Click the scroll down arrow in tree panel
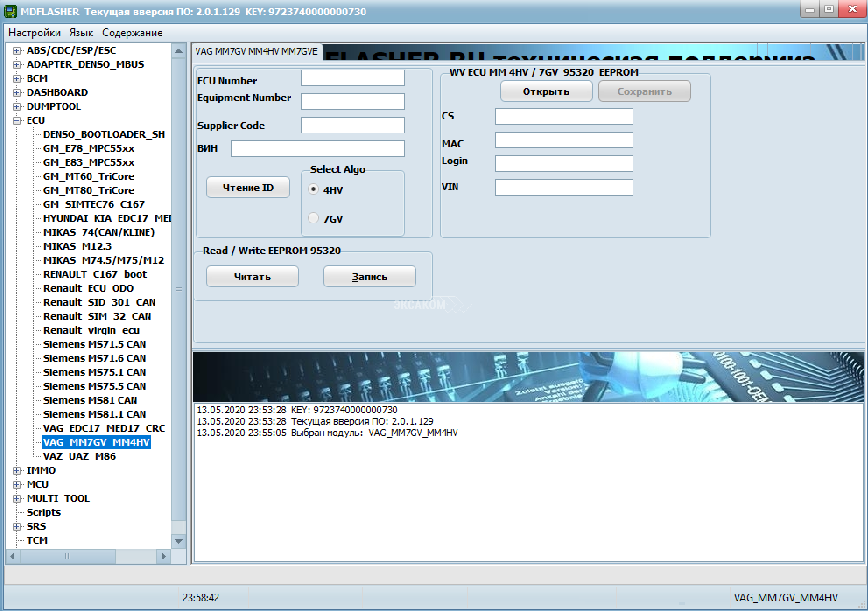The image size is (868, 611). coord(179,541)
